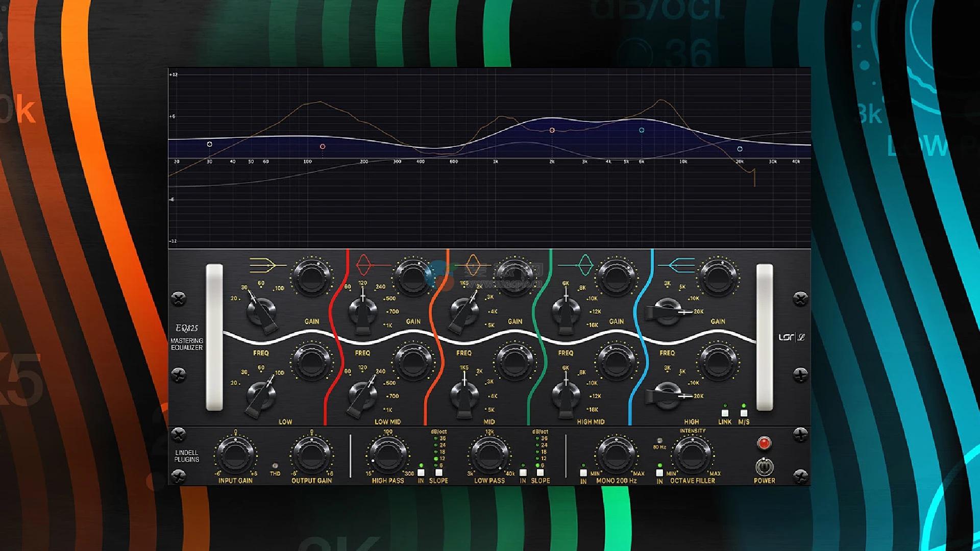
Task: Click the upper LOW band GAIN knob
Action: pos(311,278)
